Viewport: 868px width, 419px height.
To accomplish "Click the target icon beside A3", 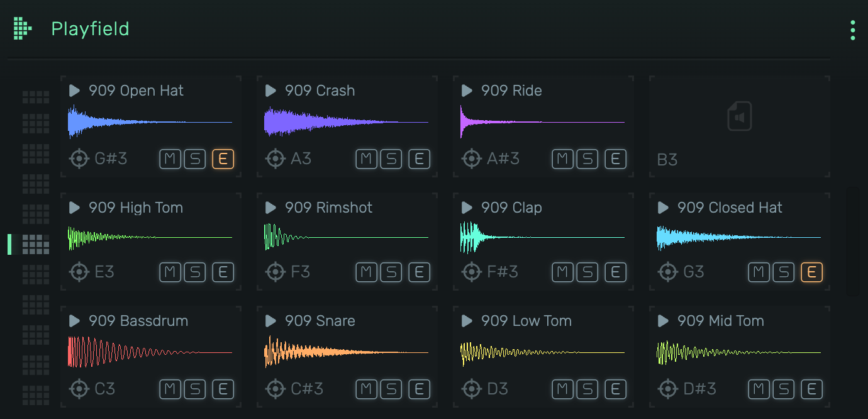I will (x=275, y=159).
